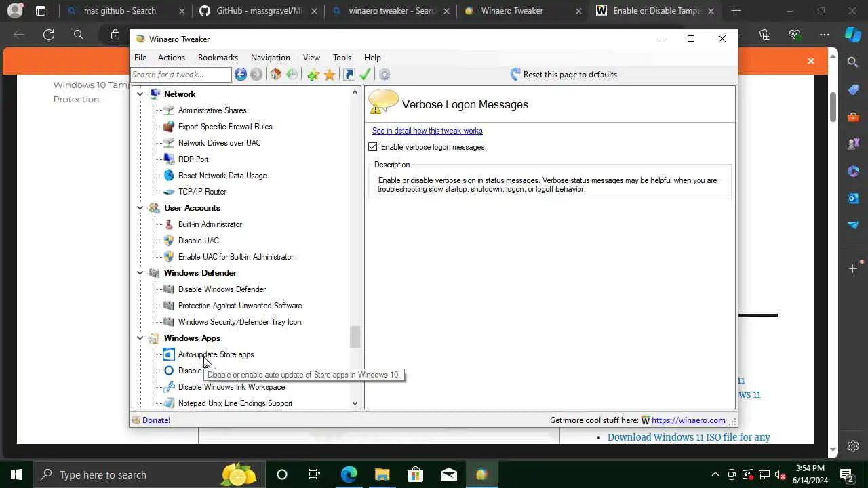Open File Explorer from the taskbar
This screenshot has height=488, width=868.
[382, 474]
